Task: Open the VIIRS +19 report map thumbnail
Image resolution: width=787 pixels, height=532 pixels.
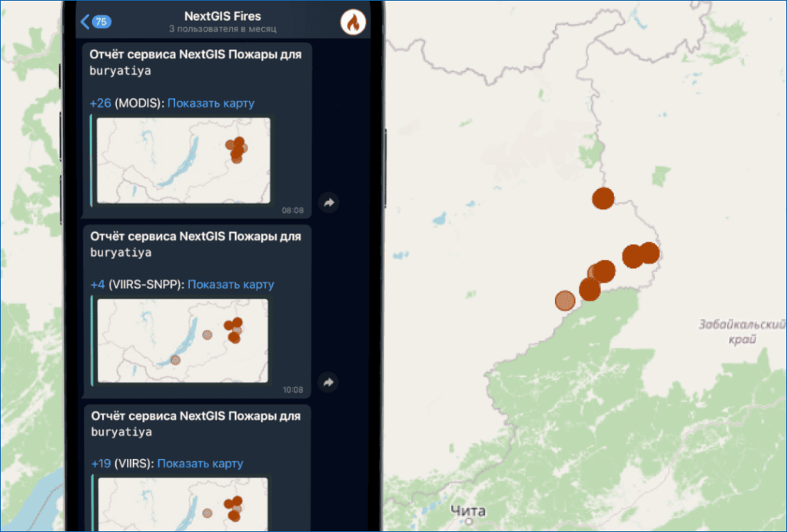Action: coord(183,504)
